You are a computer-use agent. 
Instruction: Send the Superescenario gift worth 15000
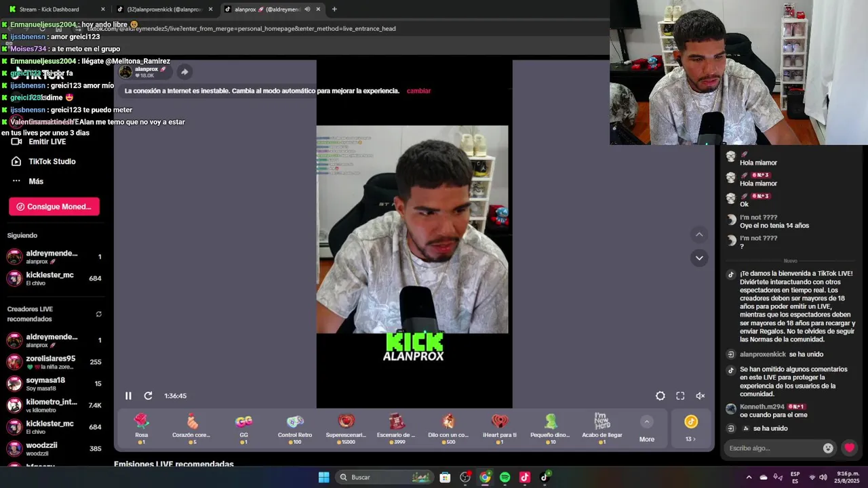(x=346, y=429)
